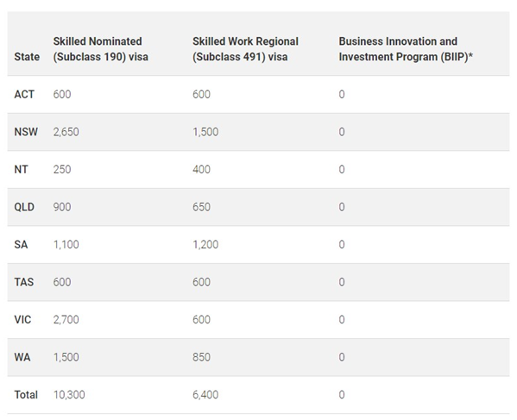Click the State column header

pyautogui.click(x=27, y=57)
